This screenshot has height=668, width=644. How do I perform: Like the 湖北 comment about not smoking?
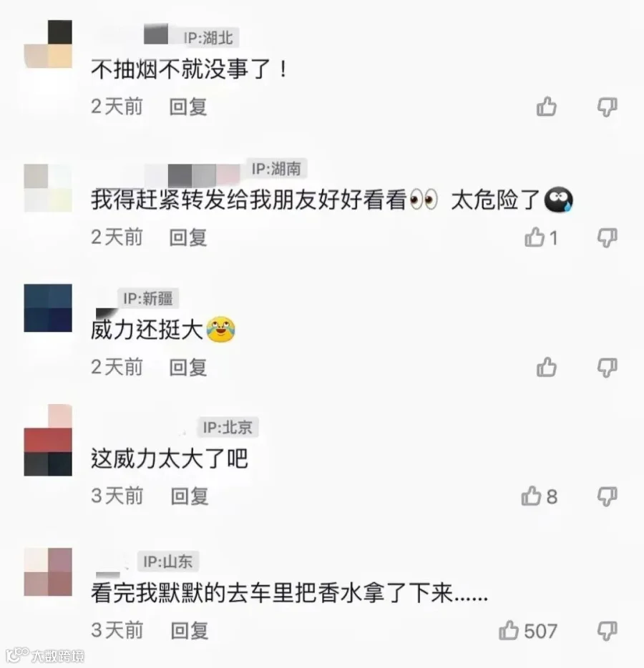(x=547, y=107)
